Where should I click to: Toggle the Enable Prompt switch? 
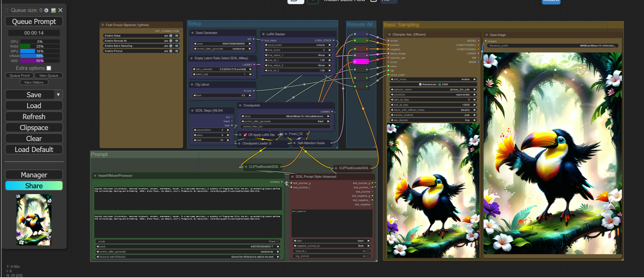[x=171, y=51]
